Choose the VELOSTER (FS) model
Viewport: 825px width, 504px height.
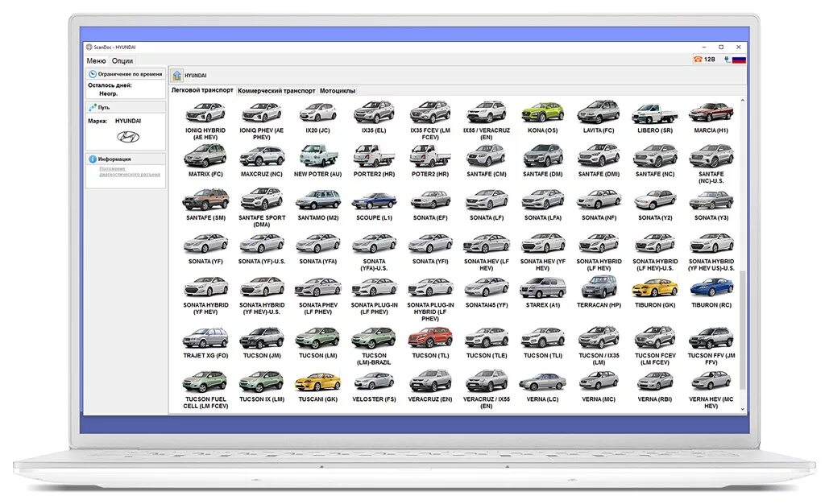[374, 386]
